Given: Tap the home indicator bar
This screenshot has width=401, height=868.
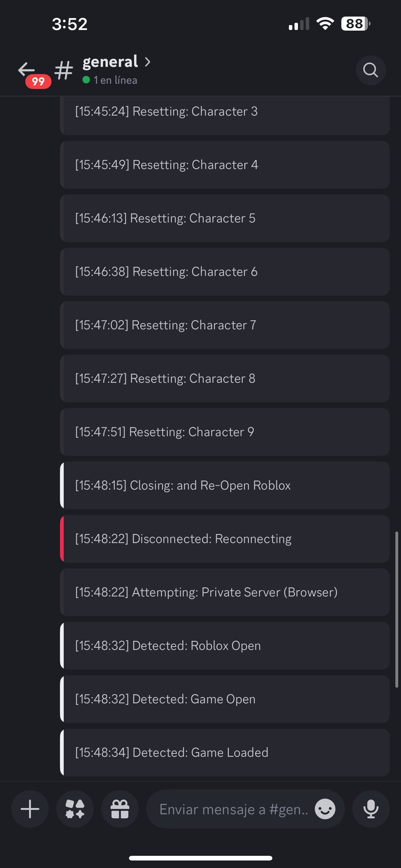Looking at the screenshot, I should [200, 858].
